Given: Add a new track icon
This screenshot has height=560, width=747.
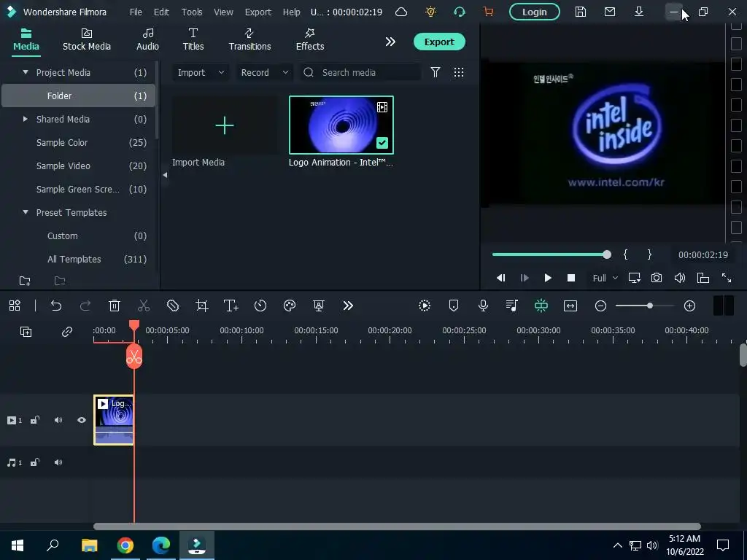Looking at the screenshot, I should 26,332.
